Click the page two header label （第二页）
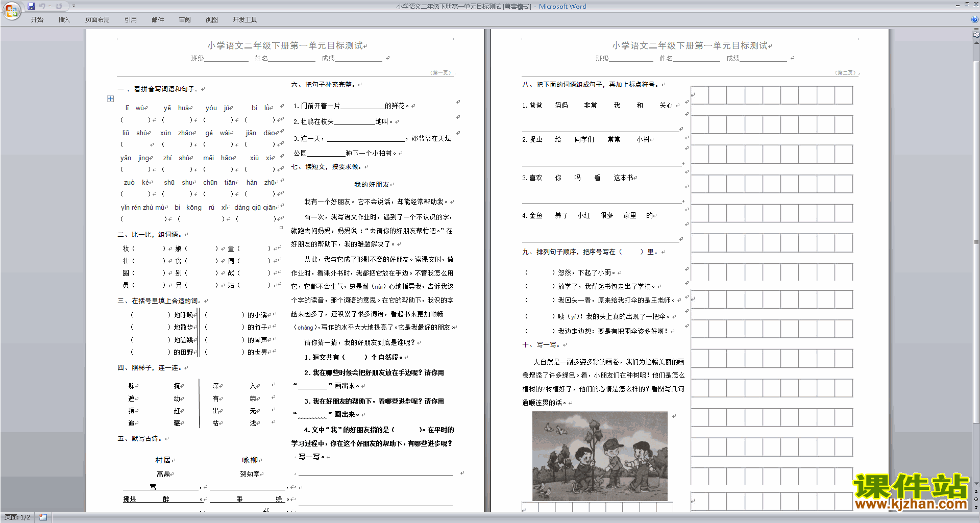 click(845, 73)
